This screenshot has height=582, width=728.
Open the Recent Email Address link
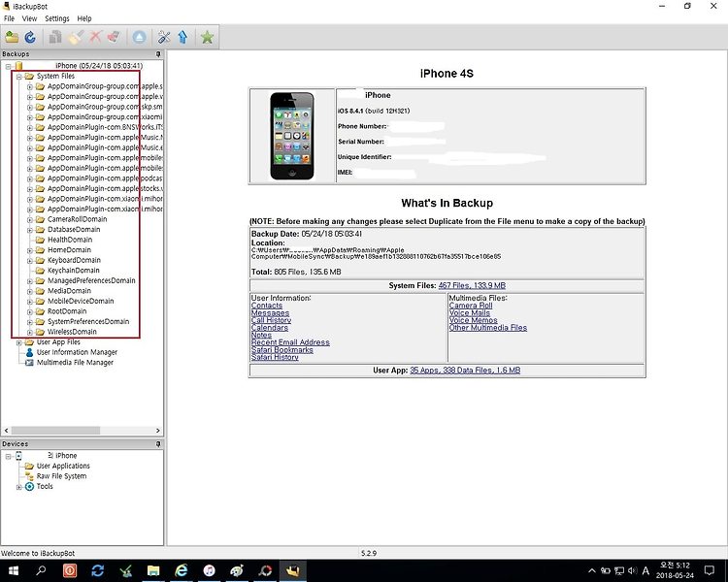[290, 342]
